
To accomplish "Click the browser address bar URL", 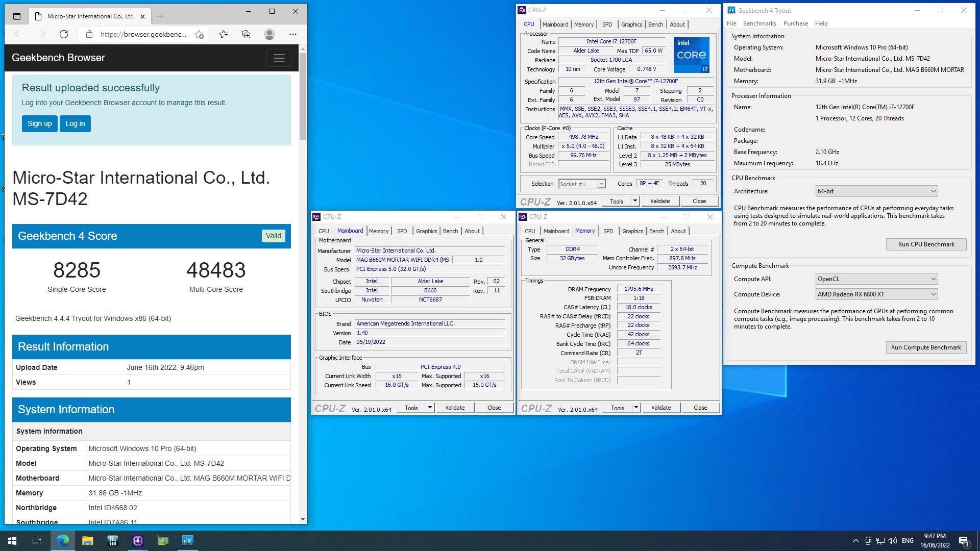I will [143, 34].
